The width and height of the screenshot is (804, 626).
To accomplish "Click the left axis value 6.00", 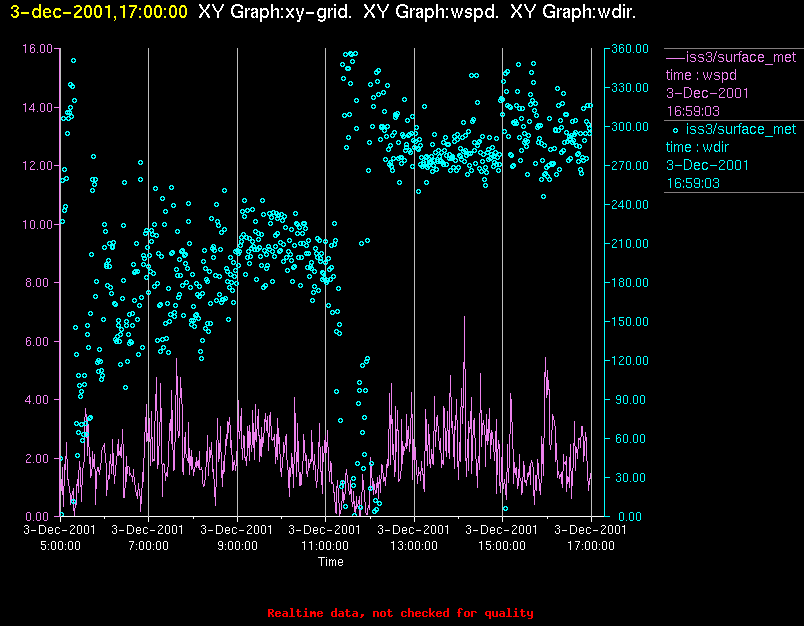I will pos(39,341).
